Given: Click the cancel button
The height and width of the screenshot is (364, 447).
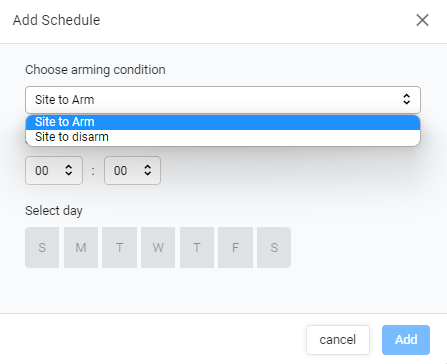Looking at the screenshot, I should pyautogui.click(x=338, y=340).
